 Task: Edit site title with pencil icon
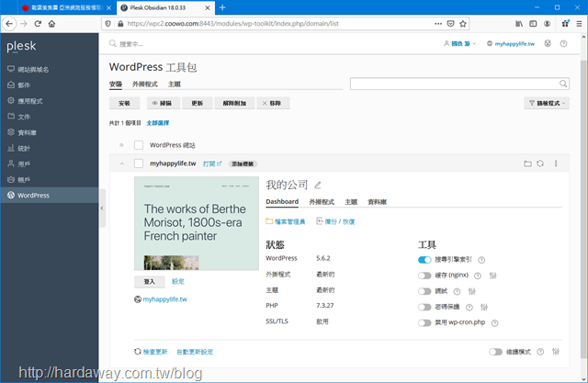(x=318, y=185)
